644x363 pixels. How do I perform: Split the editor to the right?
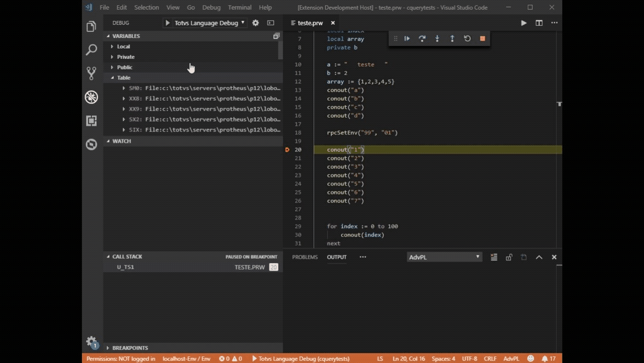click(539, 23)
